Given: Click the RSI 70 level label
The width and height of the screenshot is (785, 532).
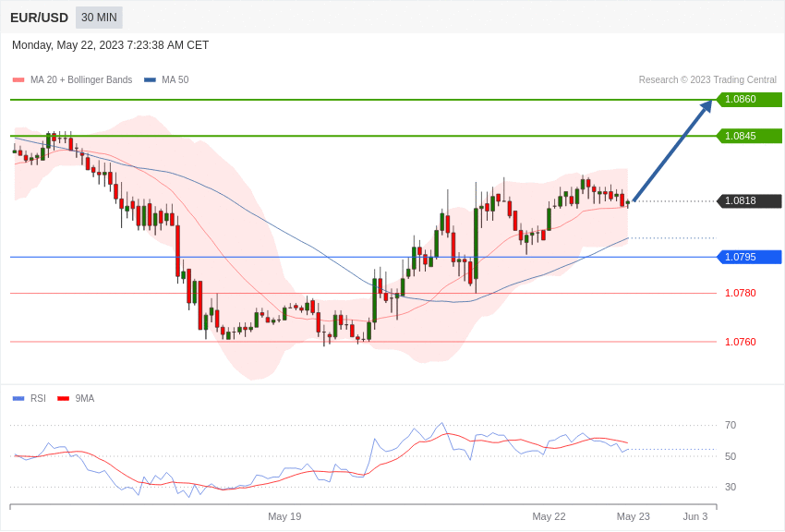Looking at the screenshot, I should (731, 425).
